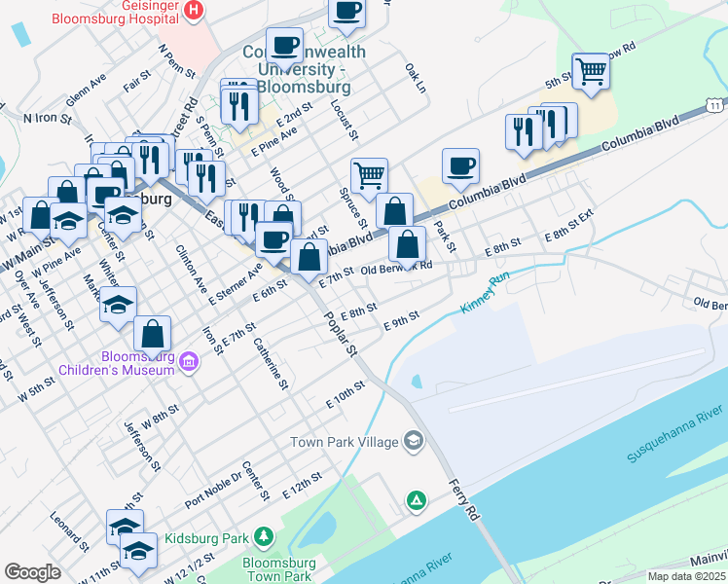The height and width of the screenshot is (584, 728).
Task: Select the Clinton Ave label
Action: [192, 270]
